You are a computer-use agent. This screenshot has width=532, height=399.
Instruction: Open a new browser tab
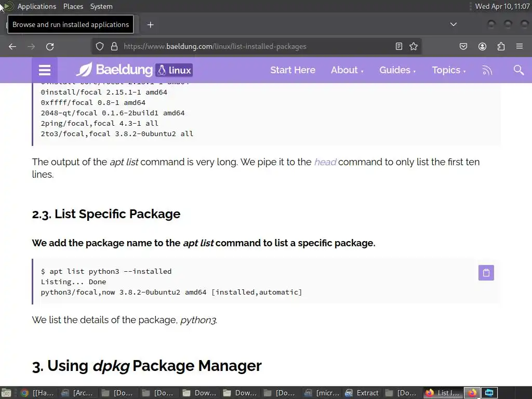[150, 24]
